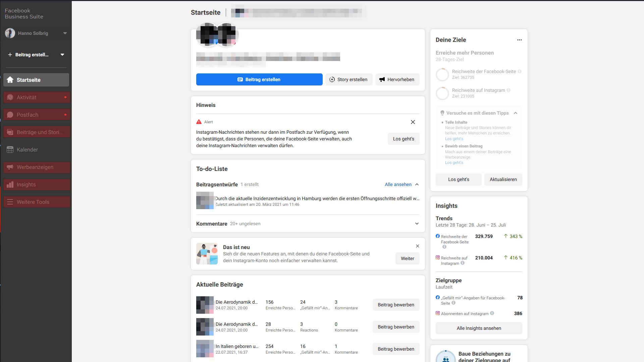Collapse Beitragsentwürfe with the chevron
Screen dimensions: 644x362
[x=417, y=184]
